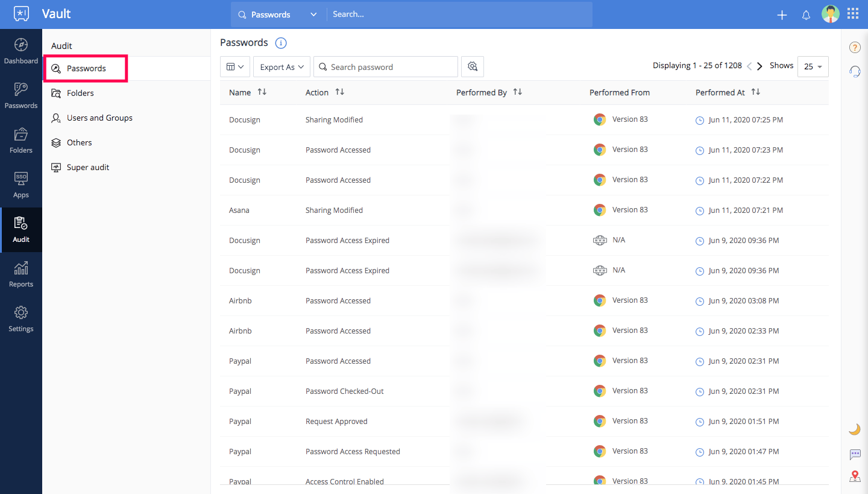The width and height of the screenshot is (868, 494).
Task: View the Passwords info tooltip icon
Action: coord(280,43)
